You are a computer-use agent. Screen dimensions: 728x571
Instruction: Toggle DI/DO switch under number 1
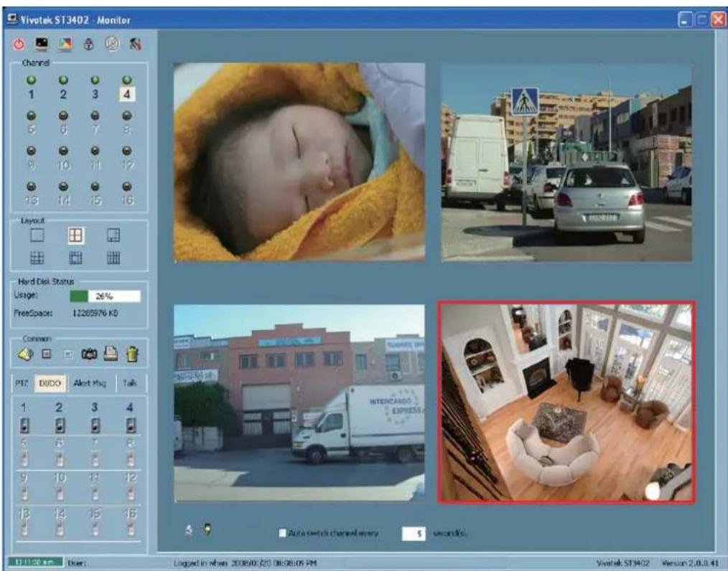coord(24,425)
